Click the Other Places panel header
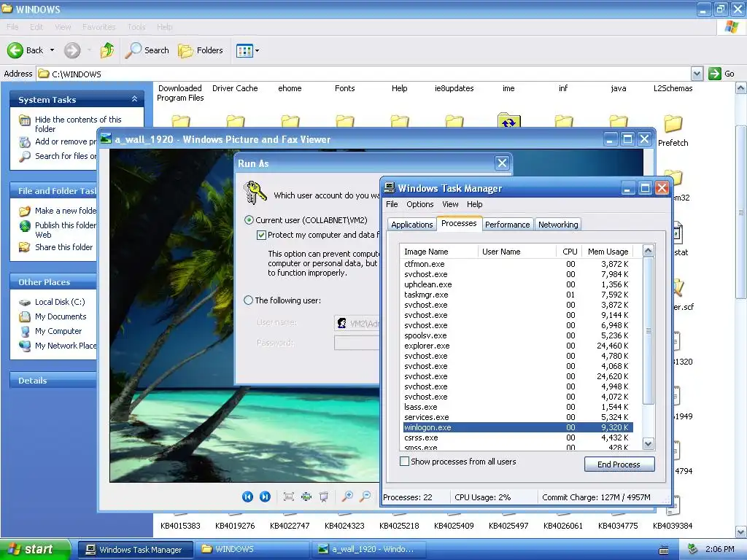Viewport: 747px width, 560px height. (53, 281)
